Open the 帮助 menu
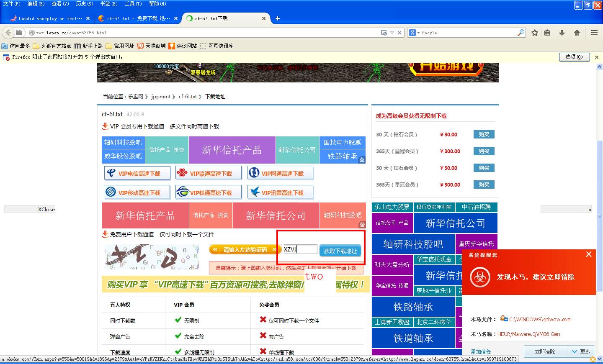Viewport: 603px width, 364px height. [x=157, y=4]
